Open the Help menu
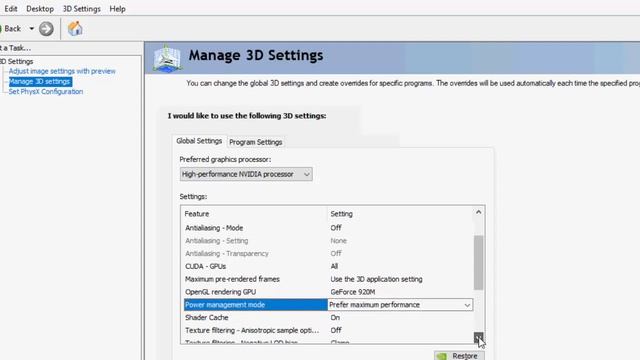This screenshot has height=360, width=640. point(118,9)
